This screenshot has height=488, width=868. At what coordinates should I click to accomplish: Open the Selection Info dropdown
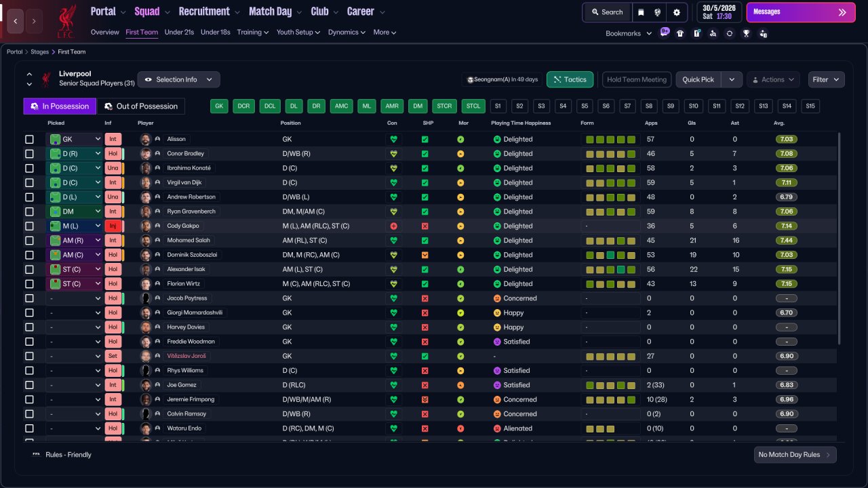[179, 80]
